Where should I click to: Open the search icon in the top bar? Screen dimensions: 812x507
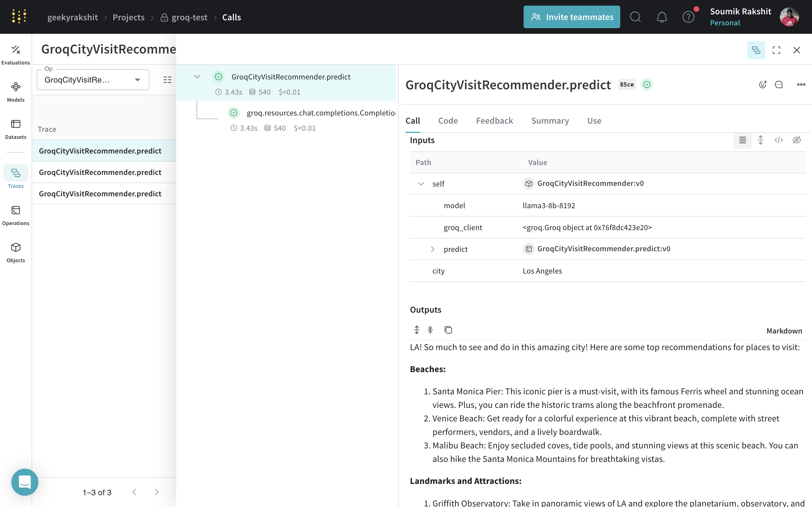click(635, 17)
